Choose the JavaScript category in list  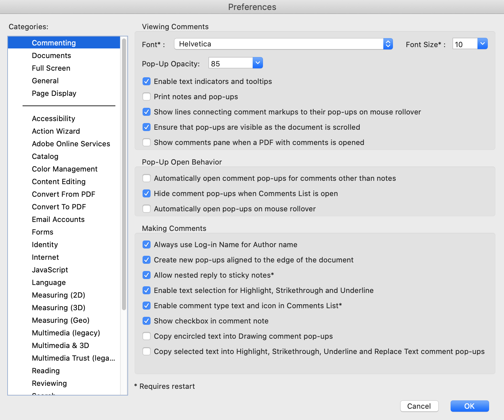pyautogui.click(x=50, y=270)
